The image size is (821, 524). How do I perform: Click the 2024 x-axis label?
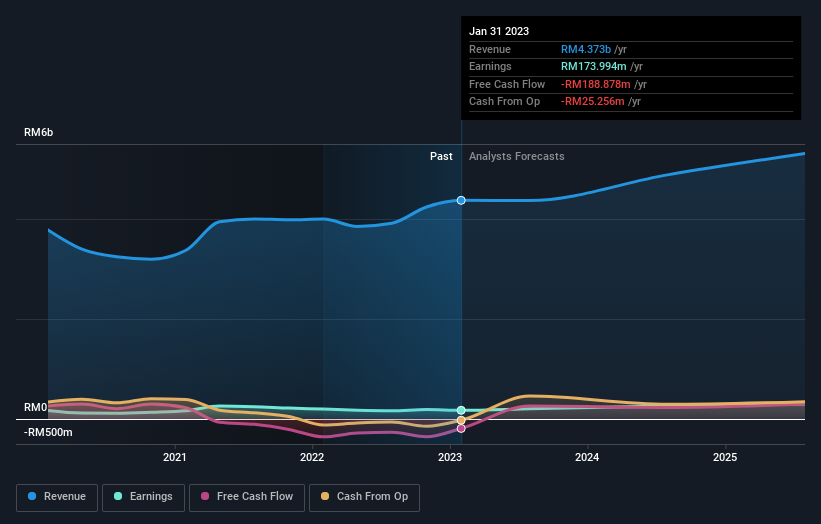click(587, 457)
